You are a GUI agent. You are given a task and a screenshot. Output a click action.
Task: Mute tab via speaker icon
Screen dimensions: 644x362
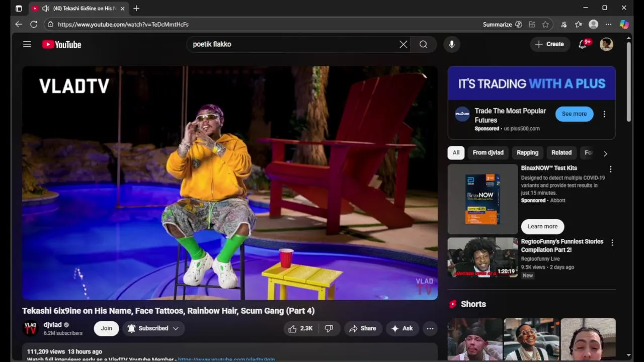tap(46, 8)
